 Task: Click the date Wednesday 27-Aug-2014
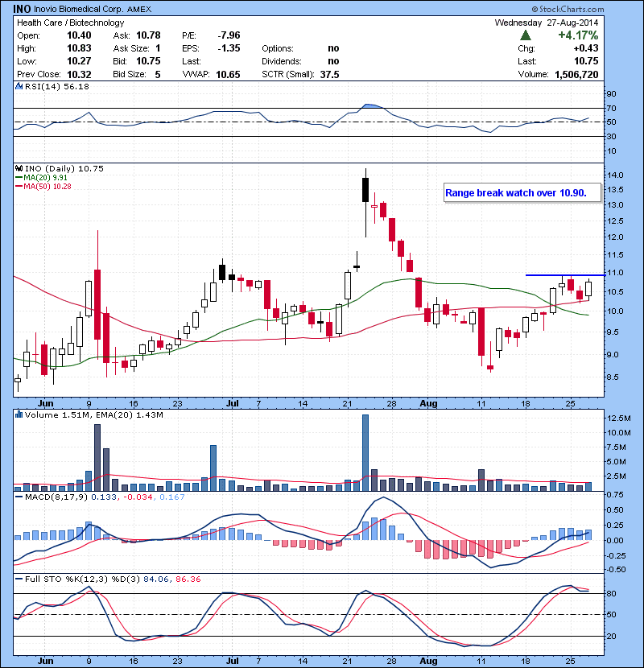547,23
